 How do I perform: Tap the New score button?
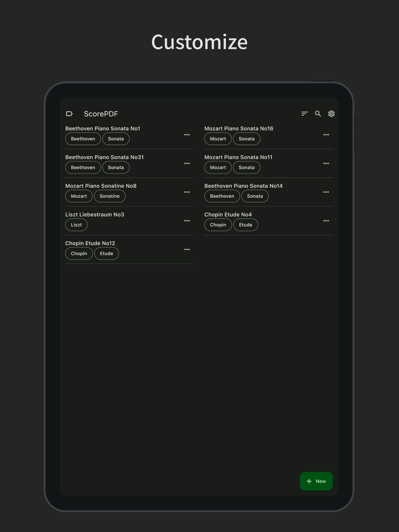[x=316, y=481]
